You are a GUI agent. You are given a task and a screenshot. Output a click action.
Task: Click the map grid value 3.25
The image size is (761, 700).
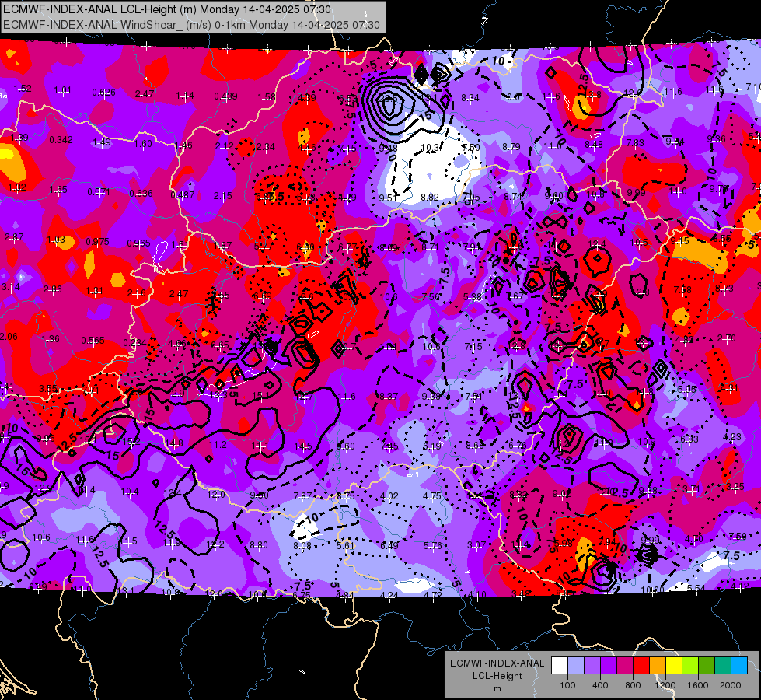[735, 486]
